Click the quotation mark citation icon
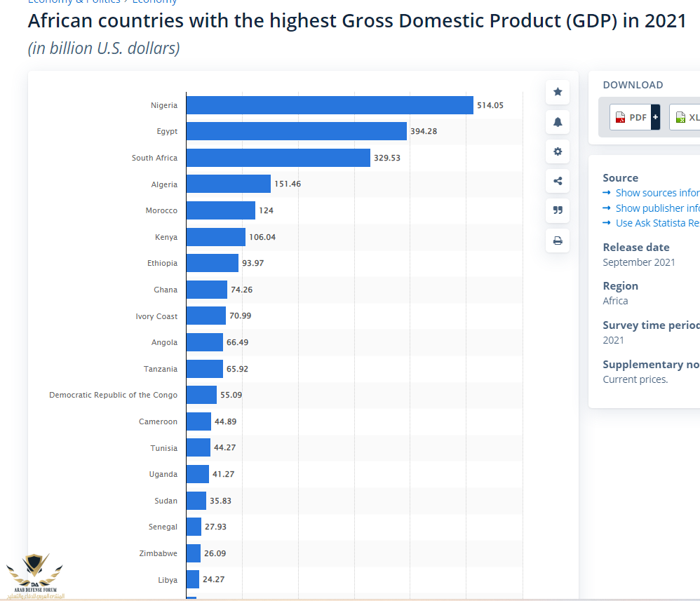The width and height of the screenshot is (700, 601). tap(558, 210)
